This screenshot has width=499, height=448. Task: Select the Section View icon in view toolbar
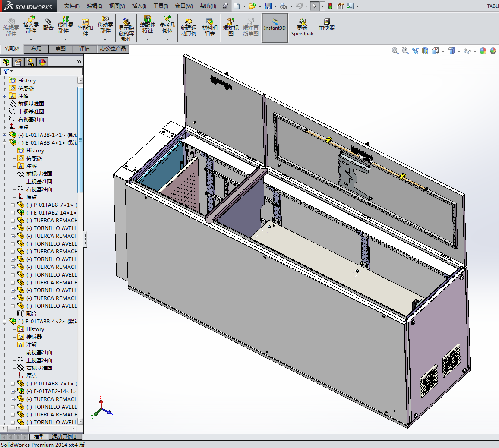pyautogui.click(x=425, y=51)
